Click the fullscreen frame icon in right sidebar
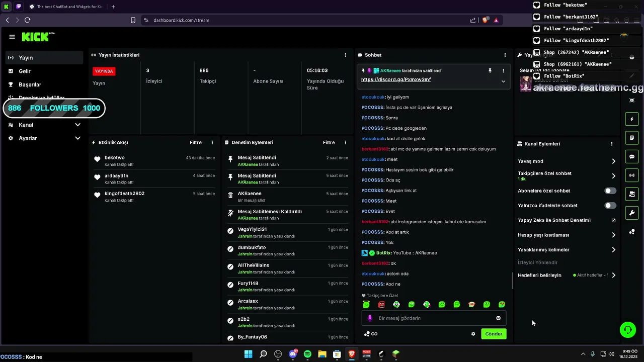This screenshot has height=362, width=644. tap(632, 100)
